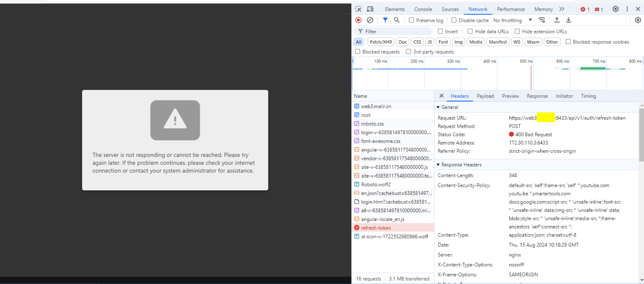Image resolution: width=644 pixels, height=284 pixels.
Task: Open network conditions via the Wi-Fi icon
Action: pos(542,20)
